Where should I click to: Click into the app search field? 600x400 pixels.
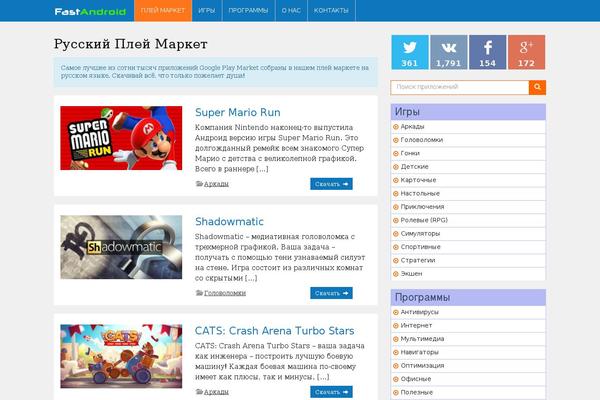pyautogui.click(x=460, y=87)
